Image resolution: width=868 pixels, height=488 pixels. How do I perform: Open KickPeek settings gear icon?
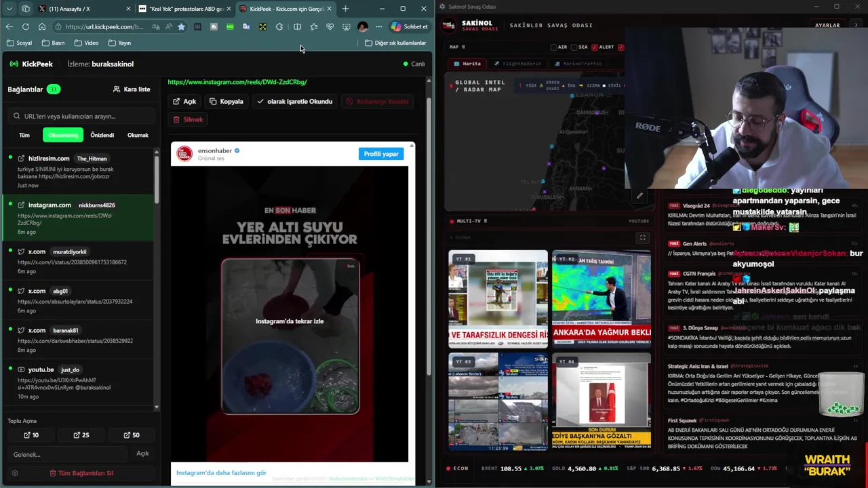click(15, 473)
